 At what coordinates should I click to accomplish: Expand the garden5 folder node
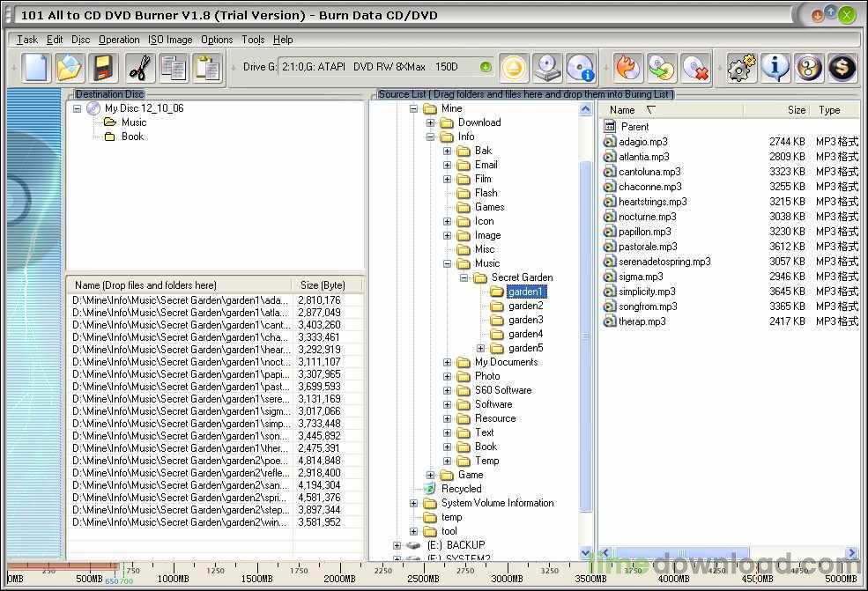pos(480,348)
